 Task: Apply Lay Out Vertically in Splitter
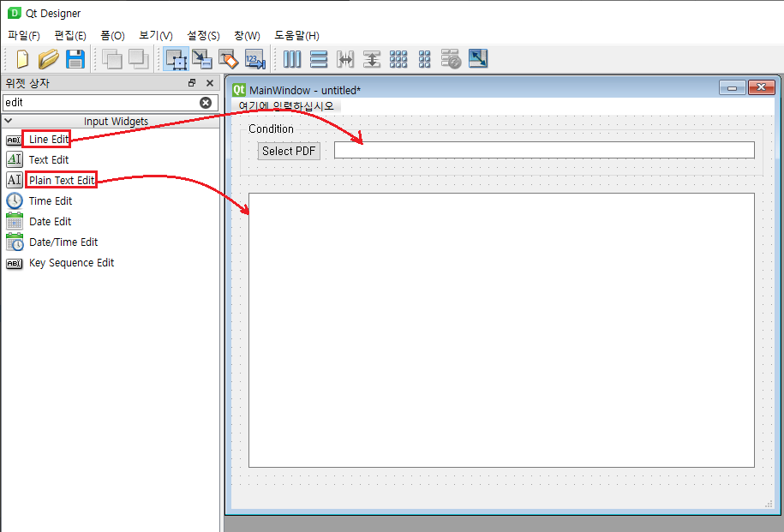tap(372, 59)
